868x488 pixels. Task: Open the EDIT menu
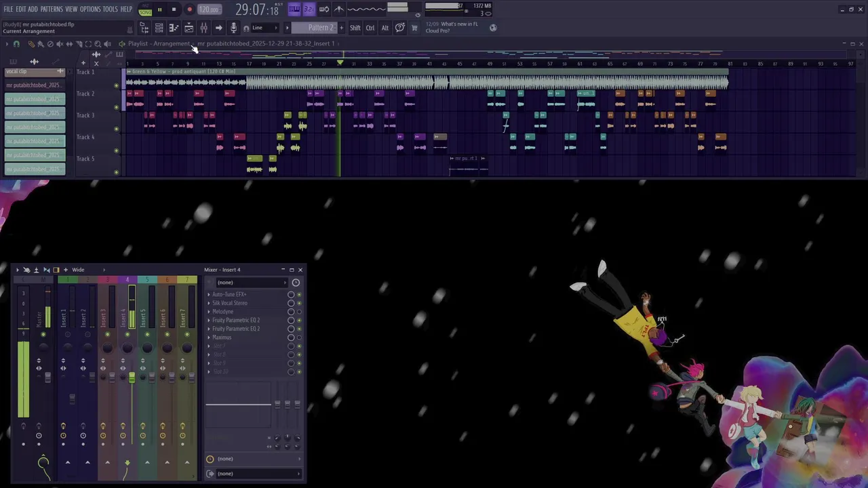(x=21, y=9)
